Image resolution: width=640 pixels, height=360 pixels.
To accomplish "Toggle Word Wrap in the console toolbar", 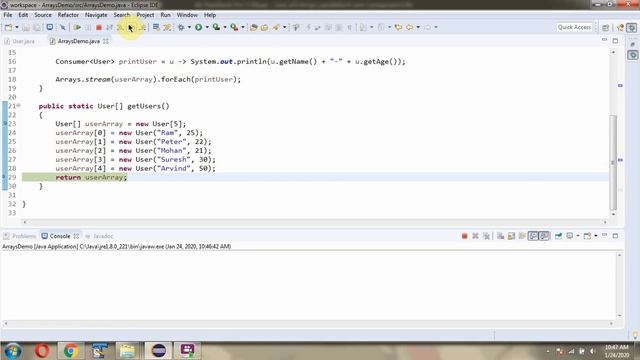I will point(522,236).
